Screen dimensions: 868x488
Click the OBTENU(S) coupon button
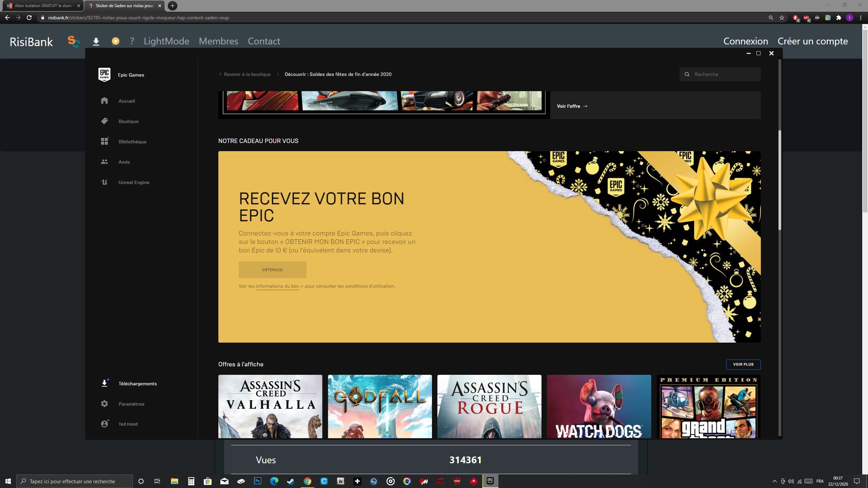(x=272, y=270)
